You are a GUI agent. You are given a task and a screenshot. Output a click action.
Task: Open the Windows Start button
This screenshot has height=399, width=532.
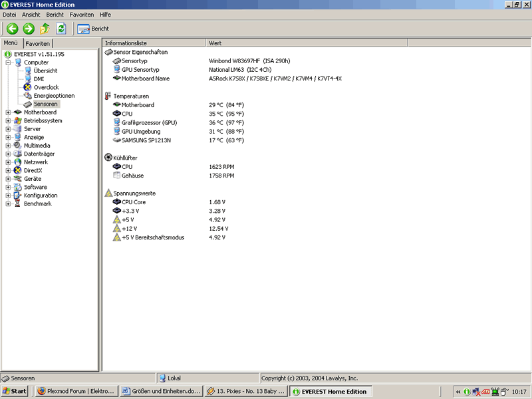coord(15,391)
